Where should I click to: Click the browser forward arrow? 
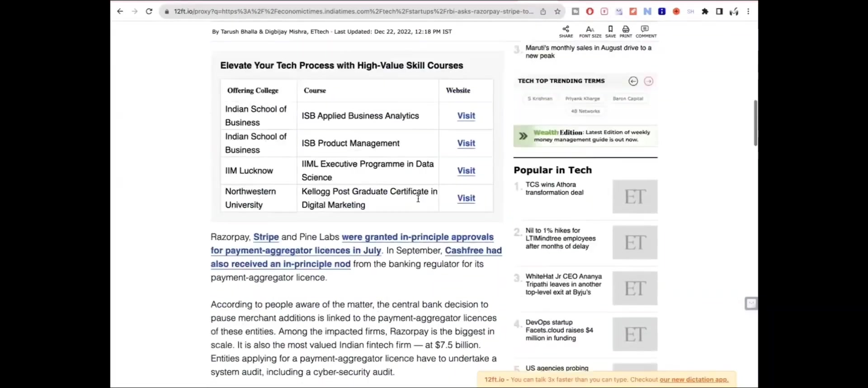tap(134, 11)
